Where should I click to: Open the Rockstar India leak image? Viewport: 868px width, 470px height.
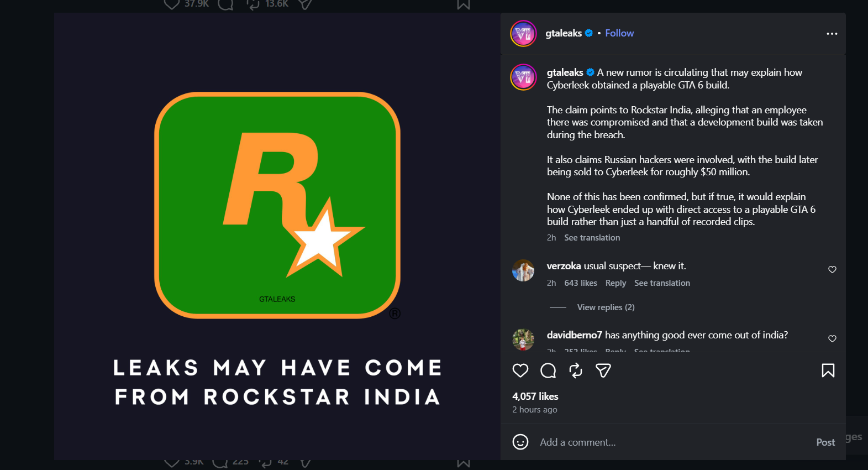pyautogui.click(x=277, y=237)
